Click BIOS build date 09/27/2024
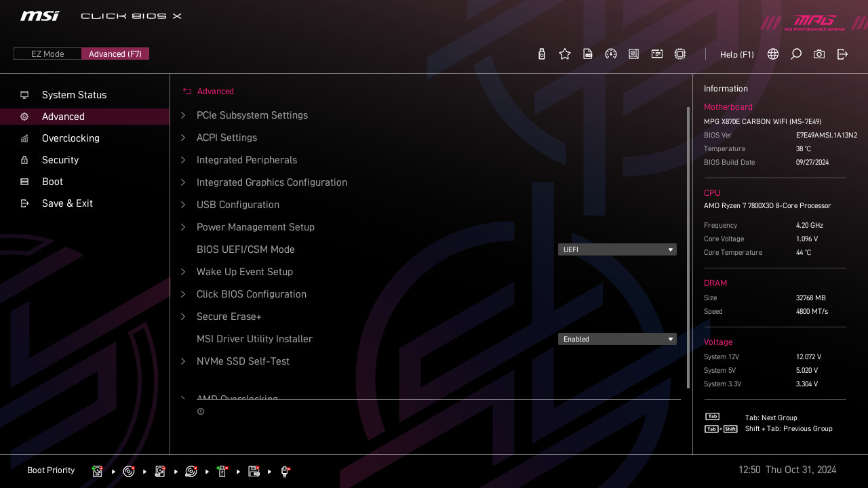The image size is (868, 488). tap(813, 163)
